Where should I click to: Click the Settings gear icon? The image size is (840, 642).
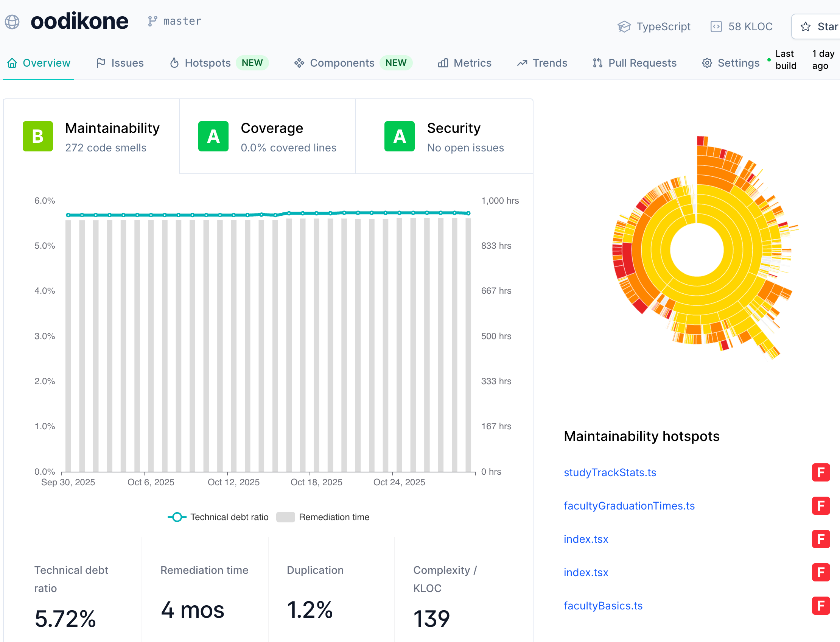coord(707,63)
